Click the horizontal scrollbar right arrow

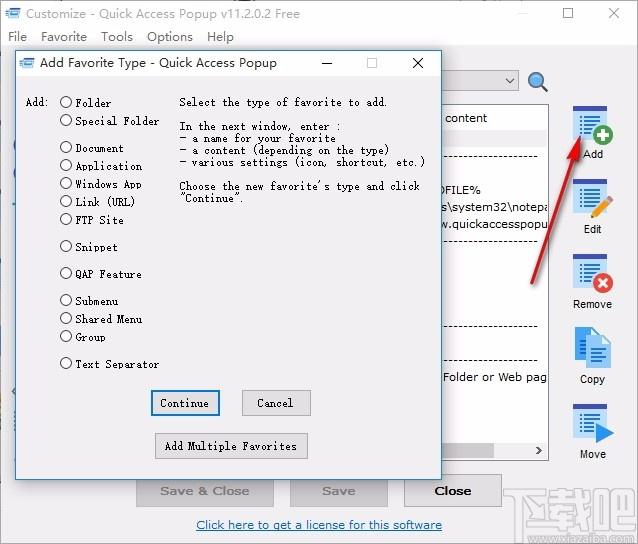click(539, 450)
